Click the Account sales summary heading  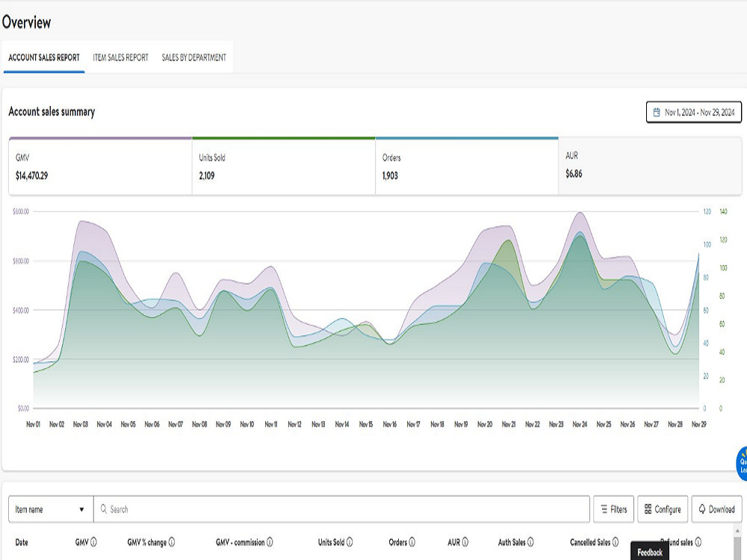pos(52,112)
